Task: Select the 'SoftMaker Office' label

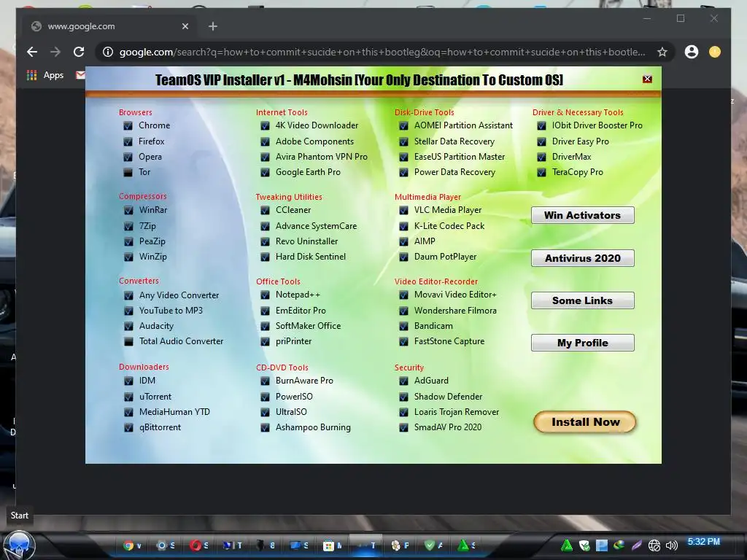Action: (309, 326)
